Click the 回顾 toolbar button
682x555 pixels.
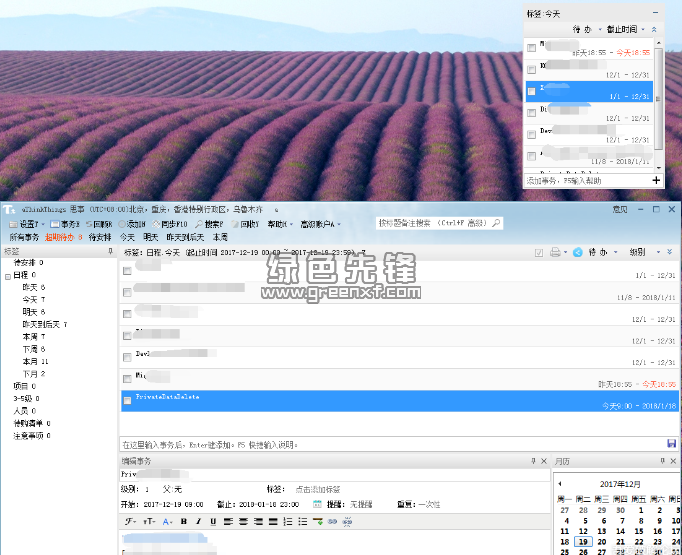tap(99, 224)
